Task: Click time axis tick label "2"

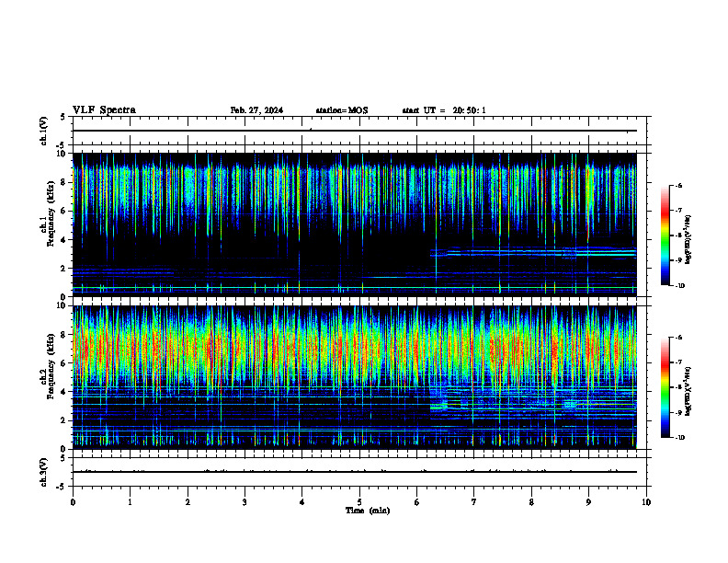Action: (x=188, y=502)
